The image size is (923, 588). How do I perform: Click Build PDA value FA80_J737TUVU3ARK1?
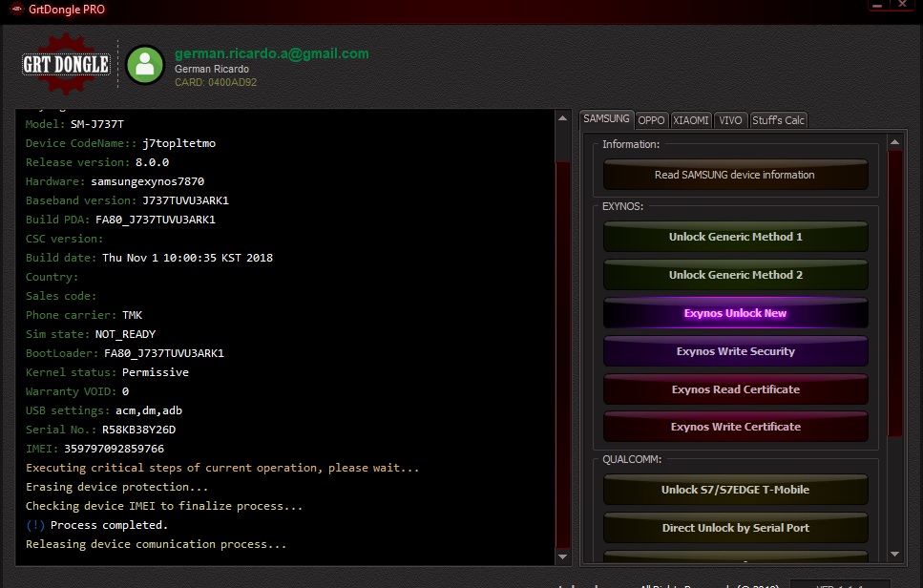coord(156,220)
